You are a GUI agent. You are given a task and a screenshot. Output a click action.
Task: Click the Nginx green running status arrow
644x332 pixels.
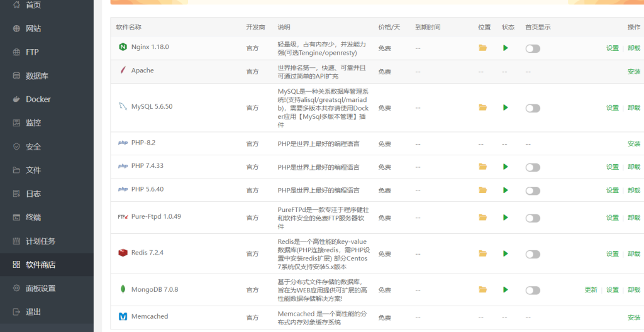(x=505, y=48)
